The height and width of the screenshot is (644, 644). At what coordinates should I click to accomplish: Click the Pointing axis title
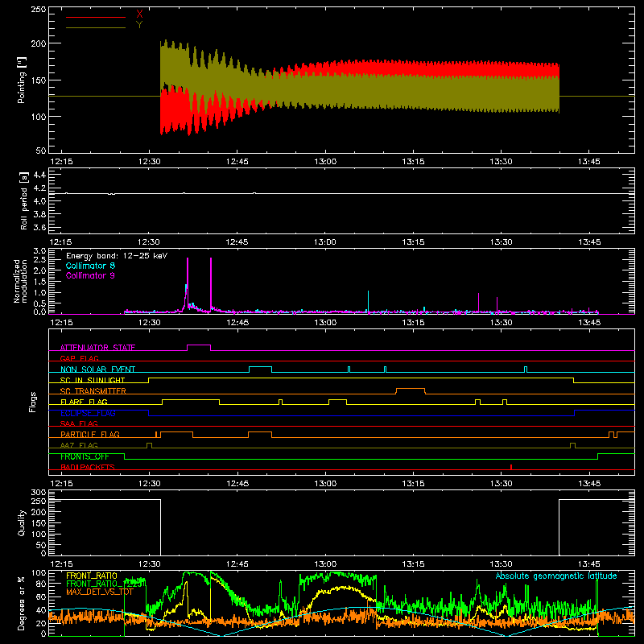click(21, 80)
